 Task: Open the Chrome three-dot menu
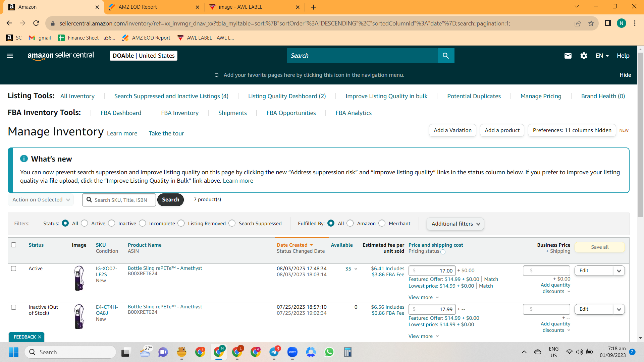point(635,23)
